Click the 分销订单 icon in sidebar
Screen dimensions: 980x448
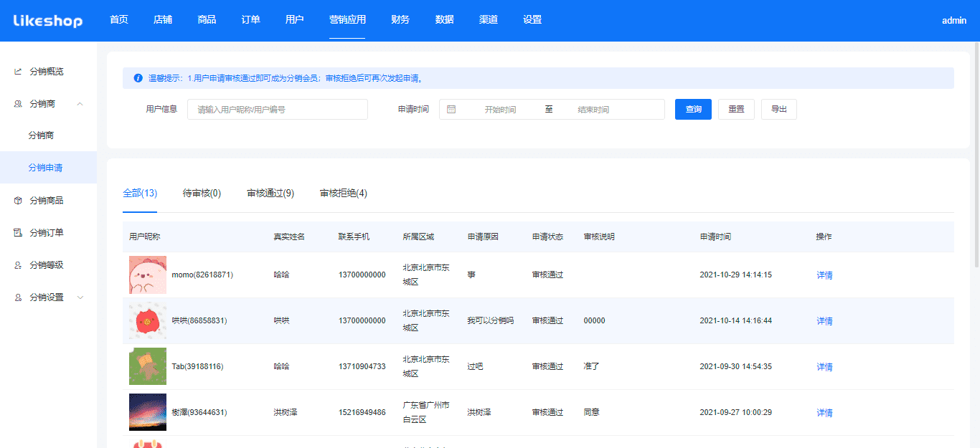(x=18, y=233)
